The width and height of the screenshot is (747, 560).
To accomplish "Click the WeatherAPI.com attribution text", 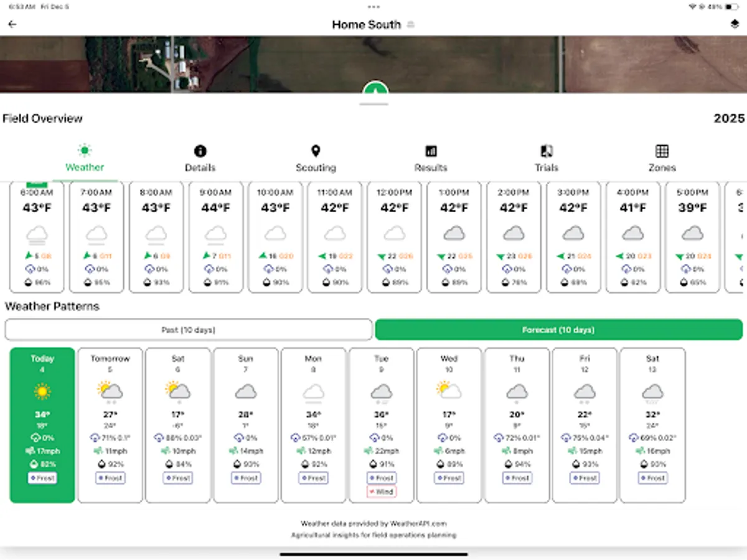I will [x=374, y=523].
